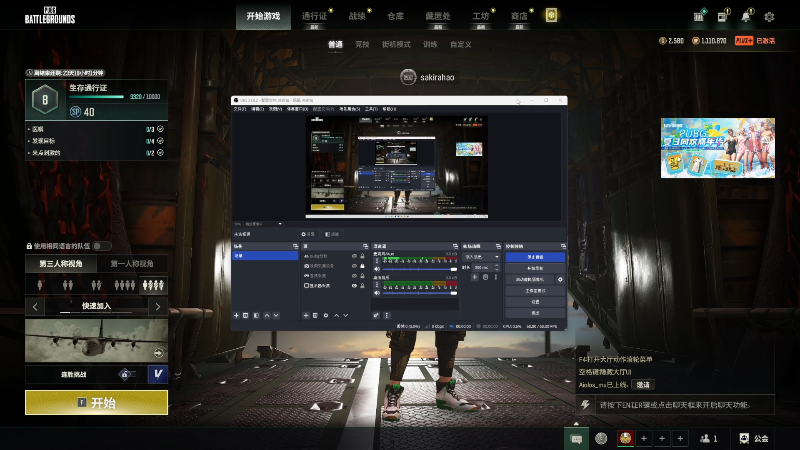Screen dimensions: 800x450
Task: Open OBS preview scaling percentage dropdown
Action: point(264,224)
